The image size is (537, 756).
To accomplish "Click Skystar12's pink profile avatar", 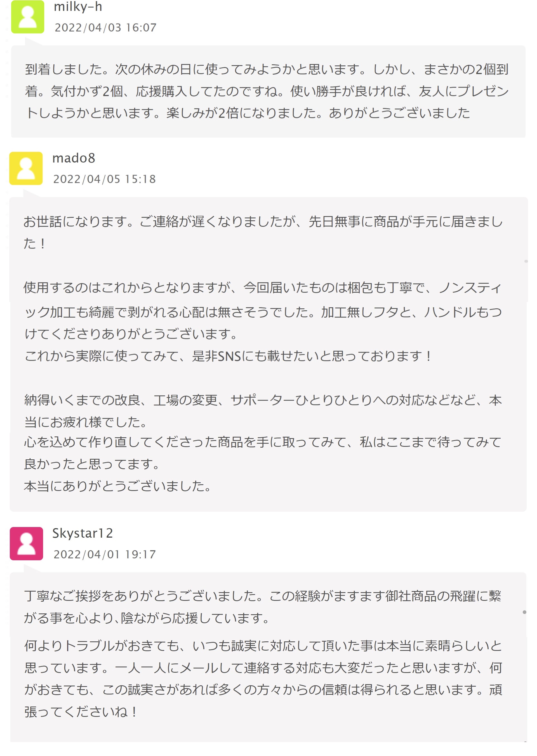I will coord(27,544).
